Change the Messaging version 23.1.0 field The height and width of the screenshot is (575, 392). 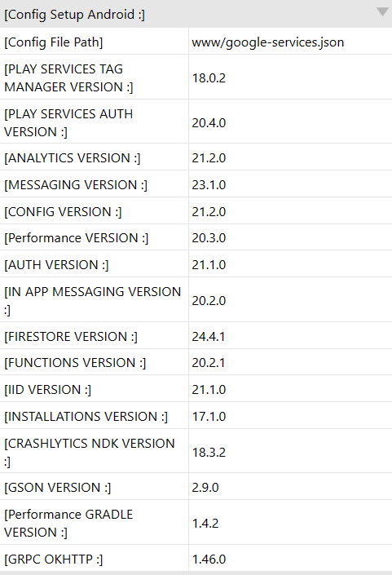290,184
